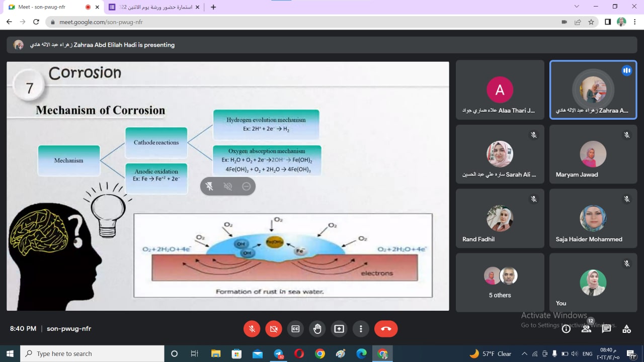Show the participants list with 12 people
Viewport: 644px width, 362px height.
click(x=586, y=329)
